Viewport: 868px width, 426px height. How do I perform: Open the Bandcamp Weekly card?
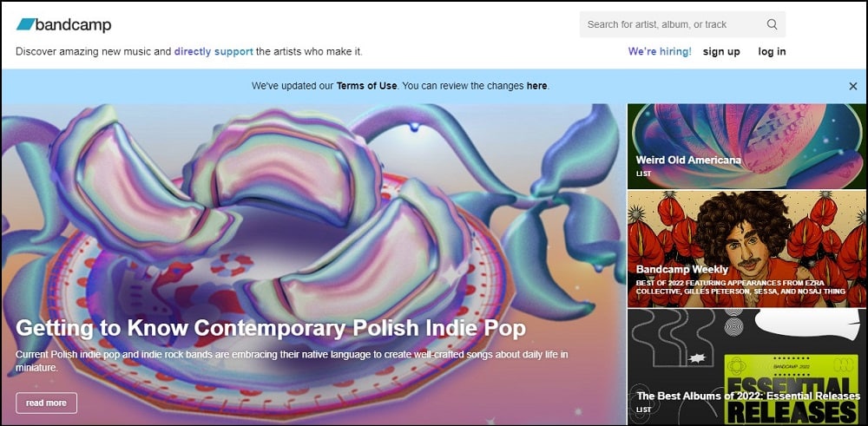(746, 249)
